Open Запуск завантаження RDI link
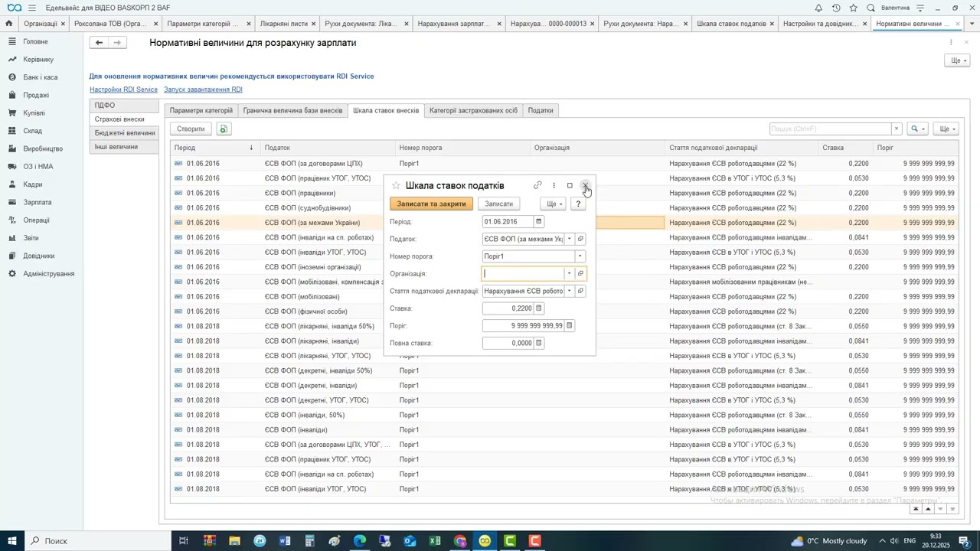The width and height of the screenshot is (980, 551). pos(203,90)
